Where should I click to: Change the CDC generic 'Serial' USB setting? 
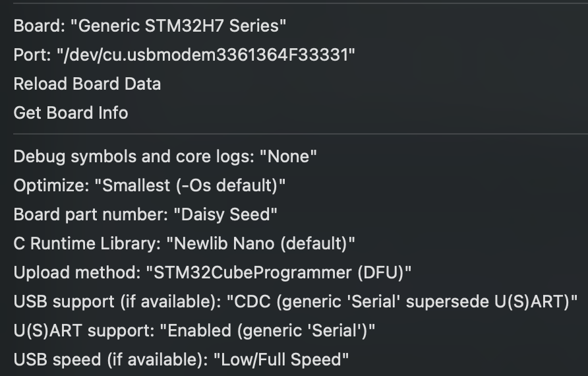tap(402, 301)
